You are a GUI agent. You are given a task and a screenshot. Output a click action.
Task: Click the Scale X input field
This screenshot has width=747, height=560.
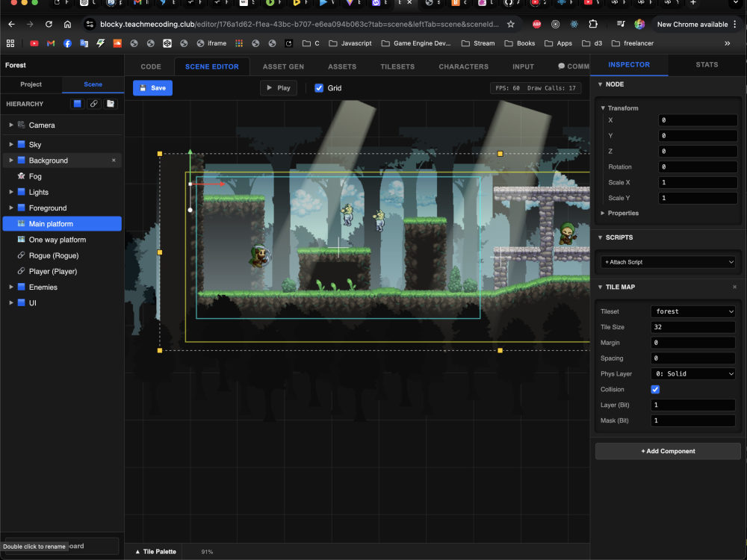click(698, 182)
